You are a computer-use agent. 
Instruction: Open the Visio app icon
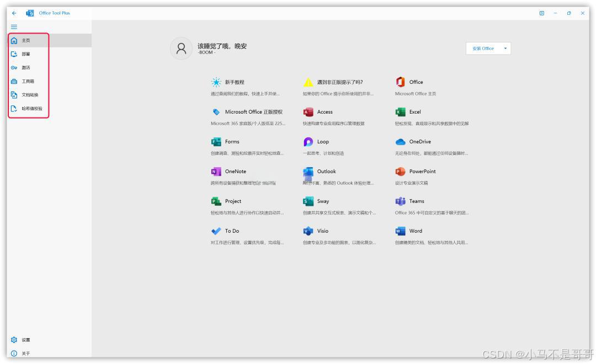308,231
